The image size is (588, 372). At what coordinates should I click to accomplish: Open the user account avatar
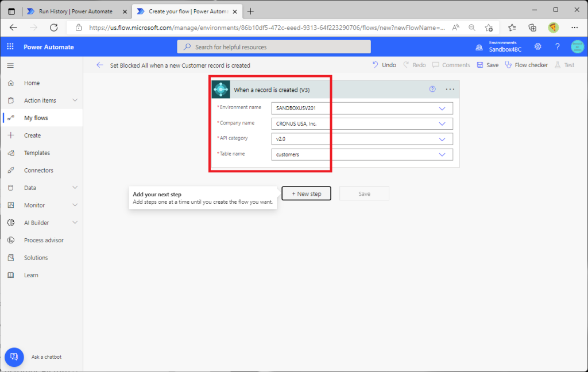point(577,46)
